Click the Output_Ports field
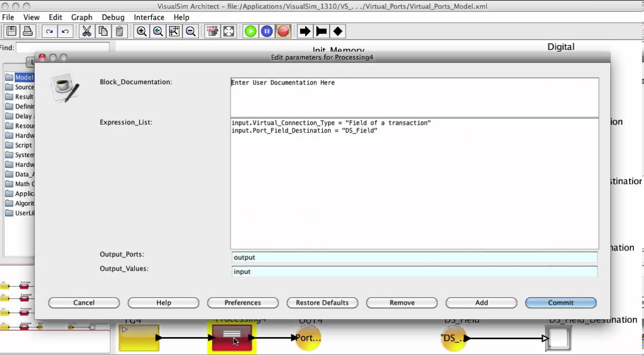This screenshot has width=644, height=356. [x=415, y=257]
